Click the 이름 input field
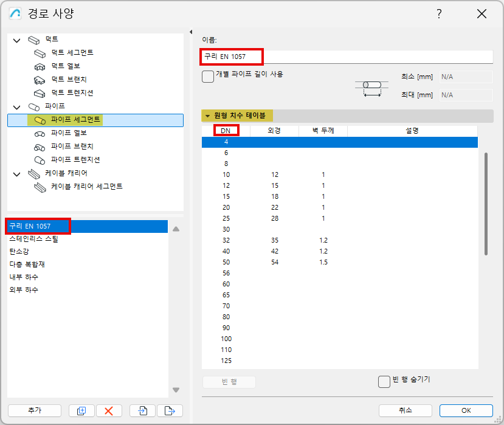504x425 pixels. click(x=347, y=57)
